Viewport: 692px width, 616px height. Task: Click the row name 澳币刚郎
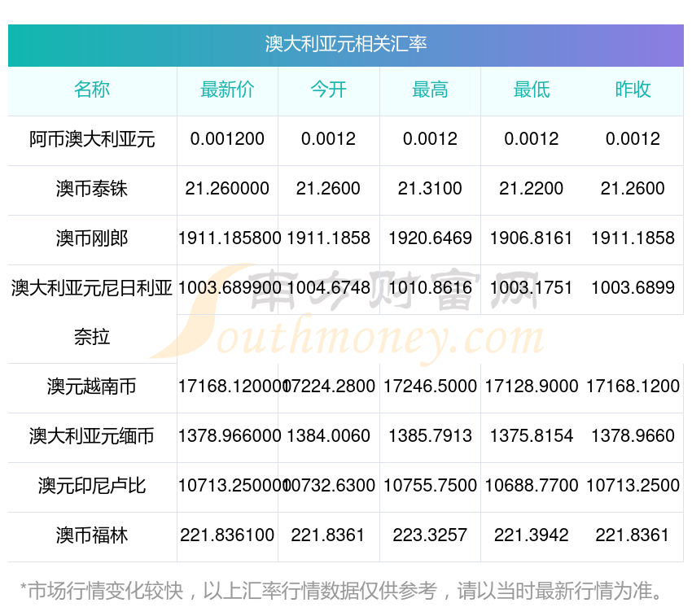[92, 238]
